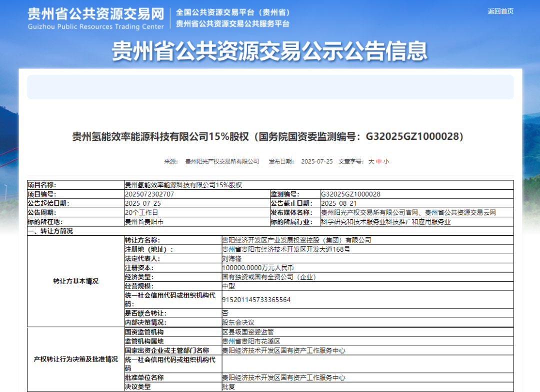Screen dimensions: 540x392
Task: Click the value 区县级国资委监管
Action: click(248, 332)
